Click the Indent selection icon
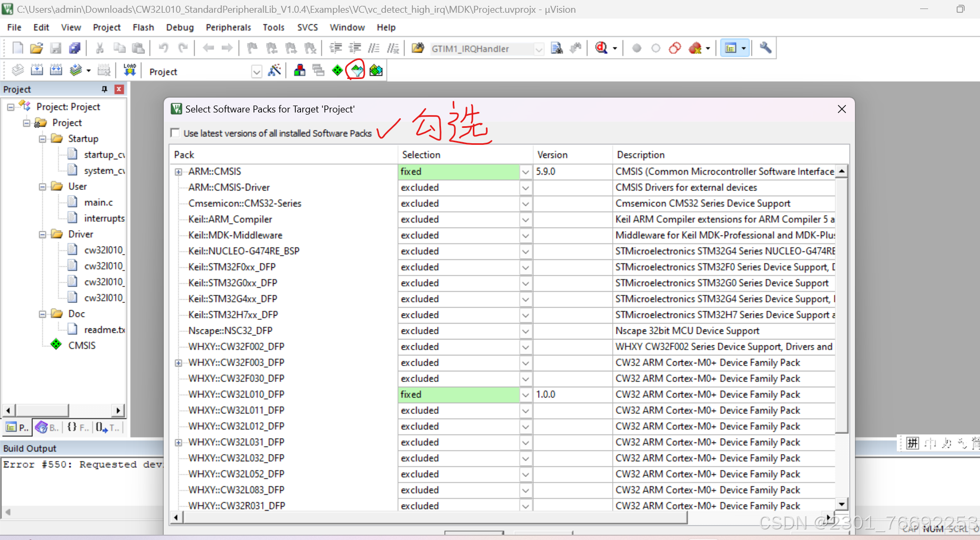 pyautogui.click(x=336, y=48)
